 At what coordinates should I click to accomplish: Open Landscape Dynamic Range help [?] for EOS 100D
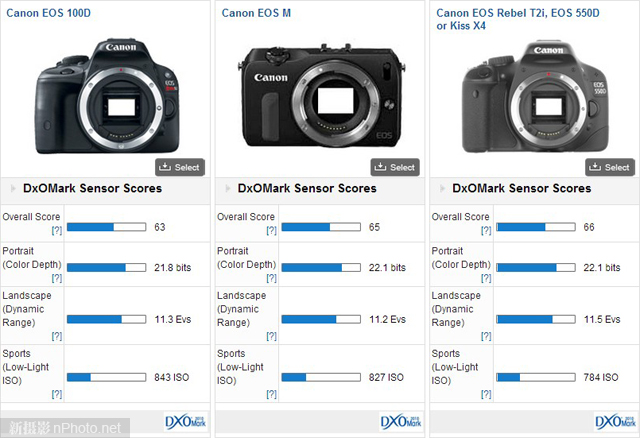click(57, 336)
